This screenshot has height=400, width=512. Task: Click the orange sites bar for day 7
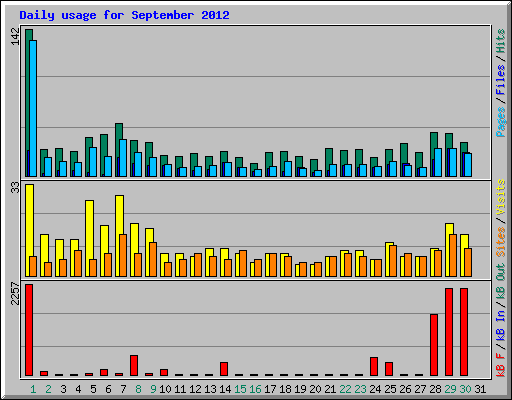123,255
